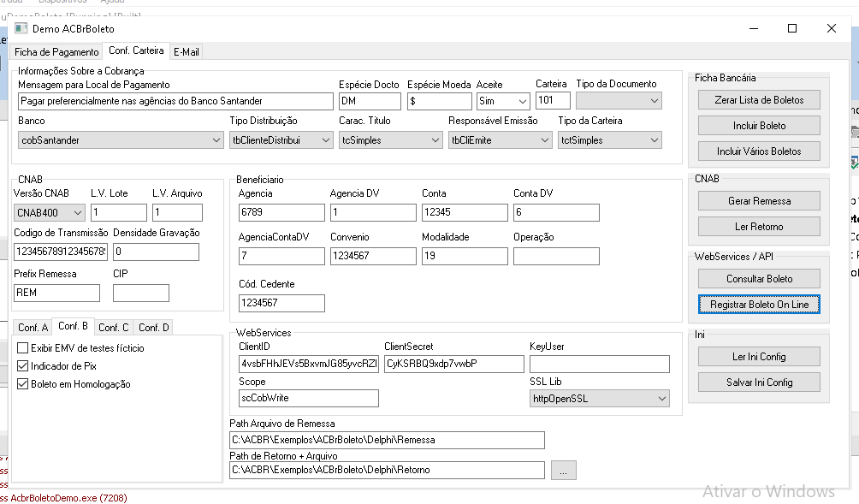The height and width of the screenshot is (504, 859).
Task: Click the Consultar Boleto button
Action: coord(759,279)
